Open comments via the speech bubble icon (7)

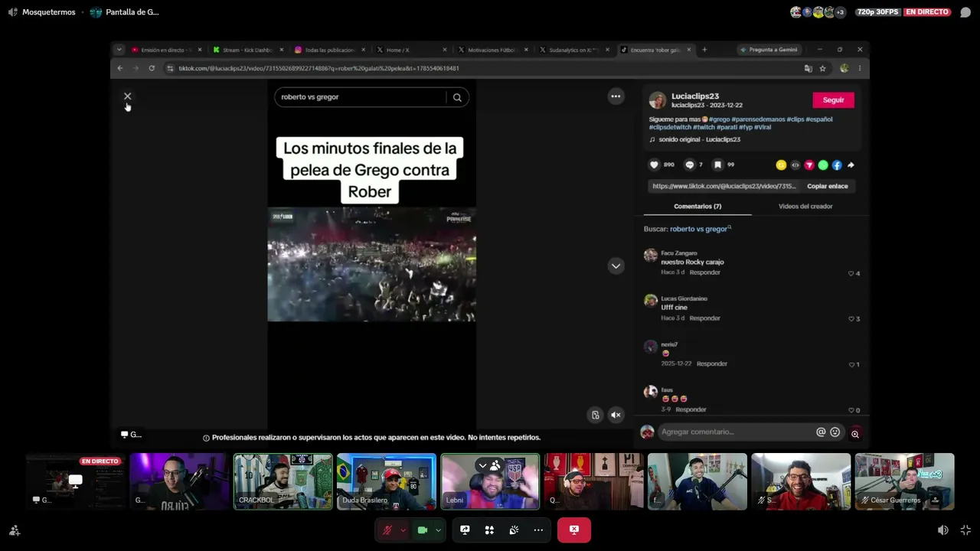click(689, 165)
